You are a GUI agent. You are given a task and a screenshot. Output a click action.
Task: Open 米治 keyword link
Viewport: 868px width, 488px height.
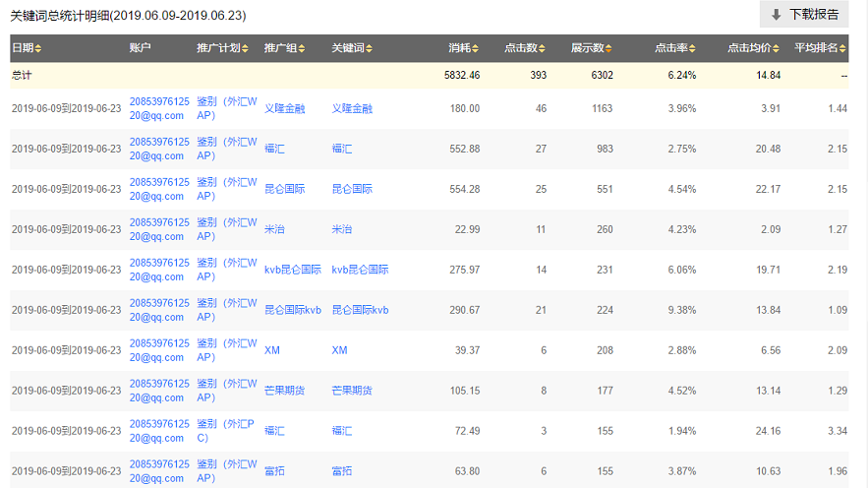coord(341,229)
